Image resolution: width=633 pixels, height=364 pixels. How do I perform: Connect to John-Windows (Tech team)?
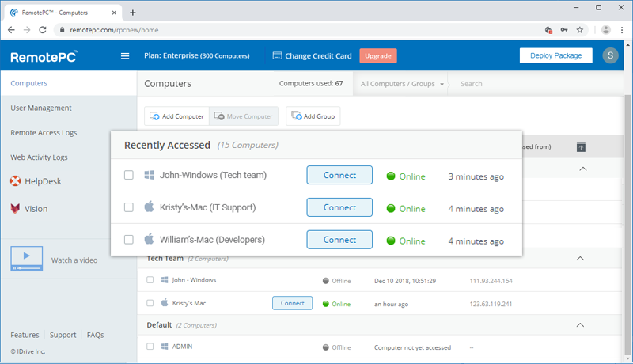click(x=339, y=175)
